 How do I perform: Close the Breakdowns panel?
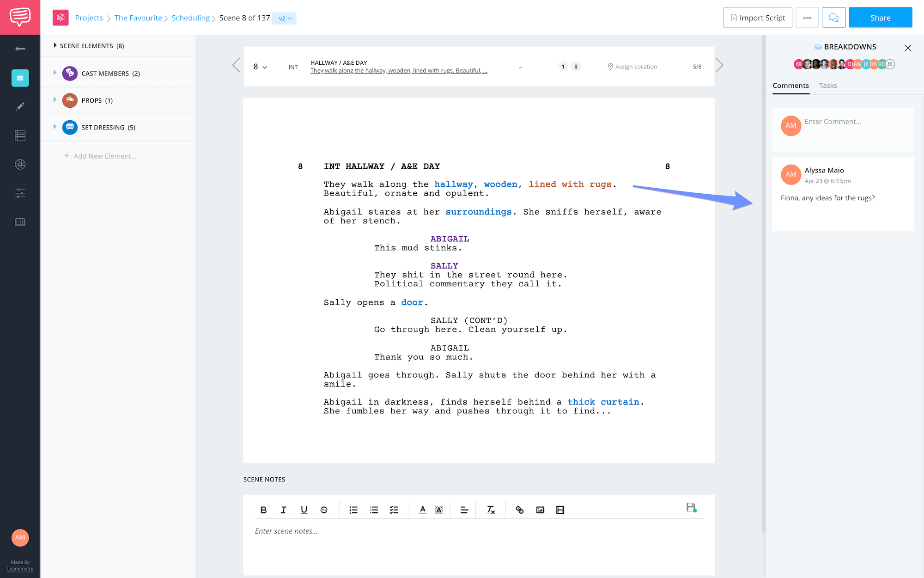click(x=908, y=48)
